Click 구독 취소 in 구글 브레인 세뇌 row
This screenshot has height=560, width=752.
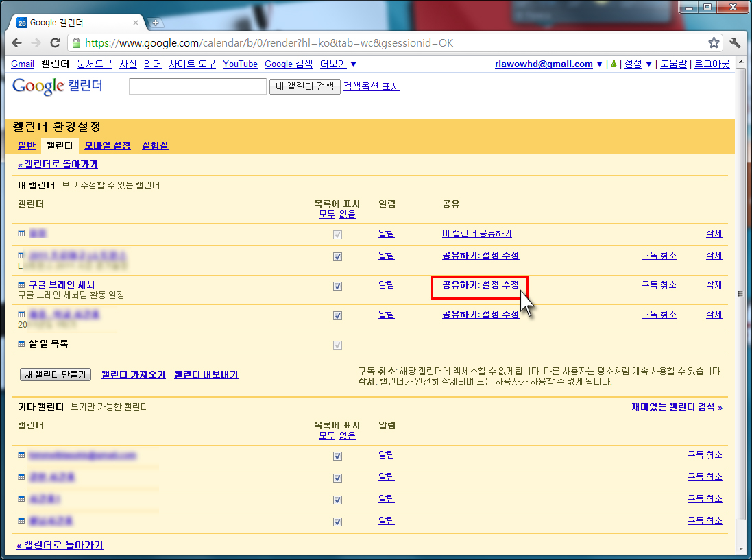coord(659,284)
